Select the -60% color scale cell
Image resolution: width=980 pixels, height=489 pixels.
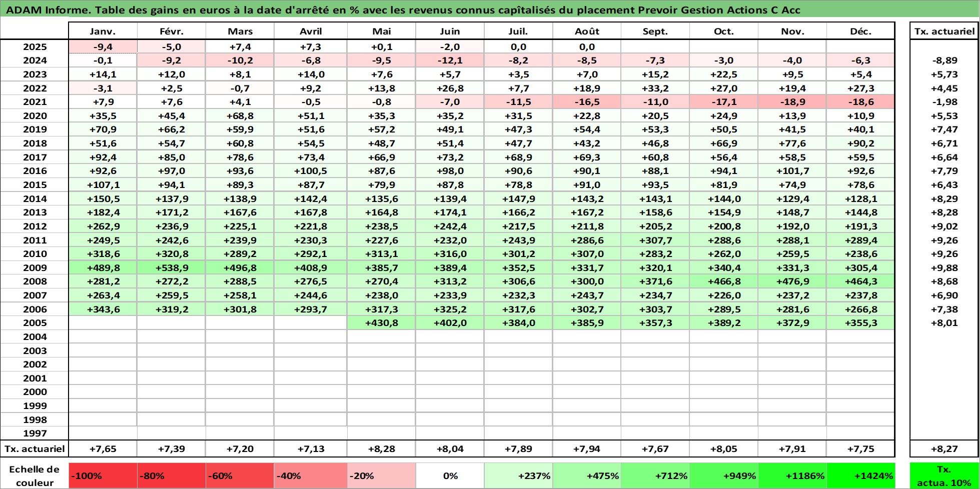click(240, 475)
